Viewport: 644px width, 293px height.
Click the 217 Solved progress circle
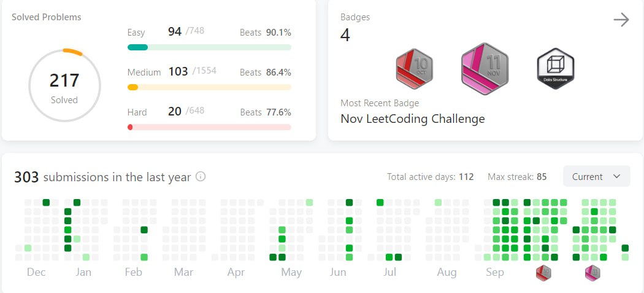coord(64,85)
